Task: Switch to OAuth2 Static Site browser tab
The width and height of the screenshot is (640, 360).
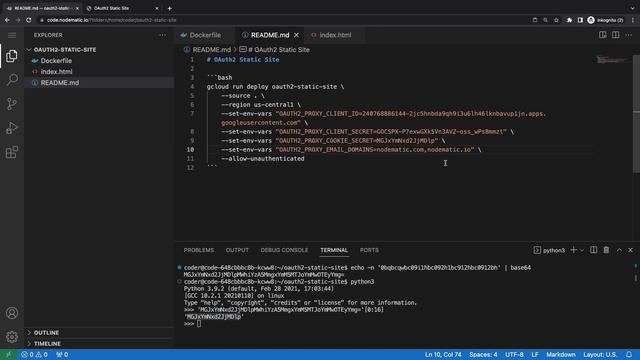Action: 122,8
